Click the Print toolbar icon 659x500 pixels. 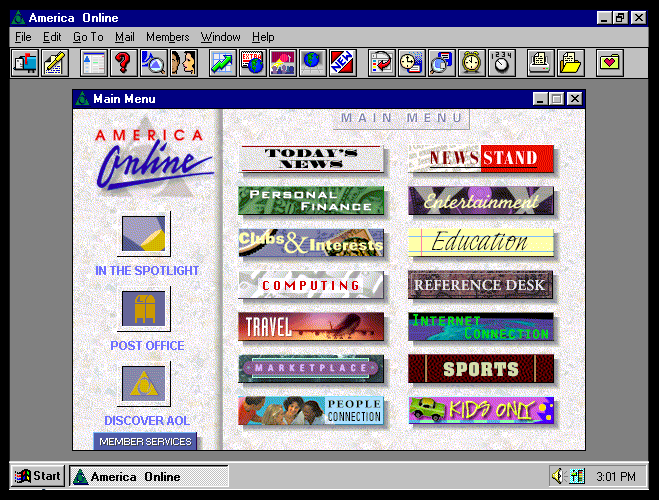pos(540,63)
